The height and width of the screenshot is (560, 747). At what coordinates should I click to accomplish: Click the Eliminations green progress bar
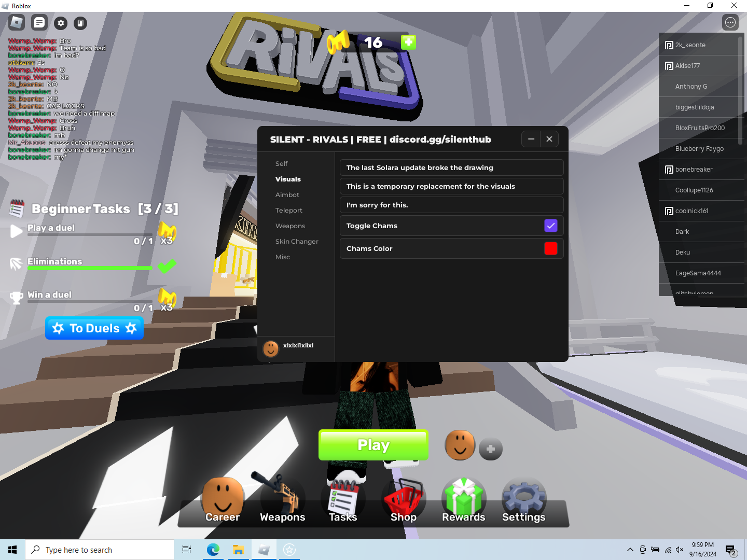(90, 268)
